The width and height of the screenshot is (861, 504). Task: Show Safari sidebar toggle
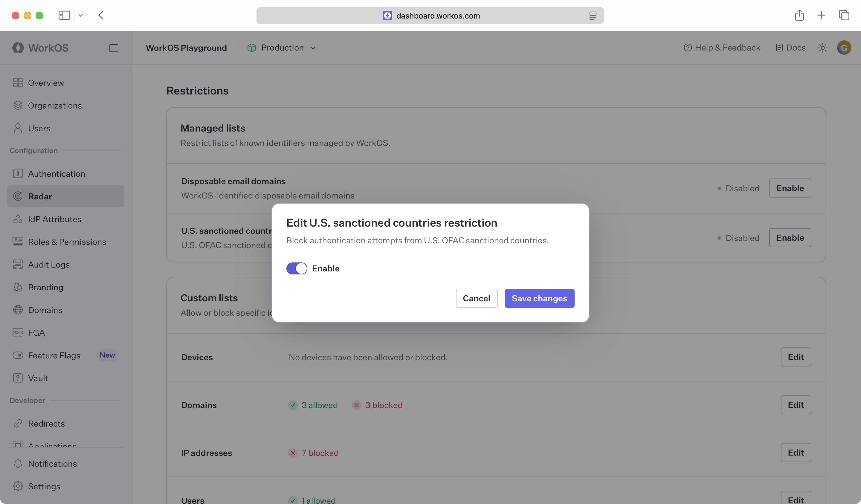[x=64, y=15]
